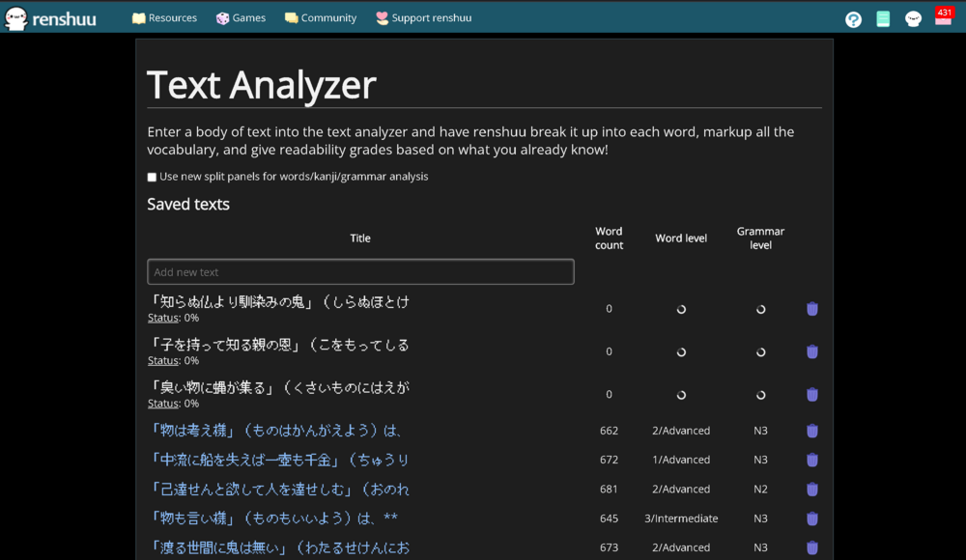Open the Resources menu
The width and height of the screenshot is (966, 560).
coord(164,18)
